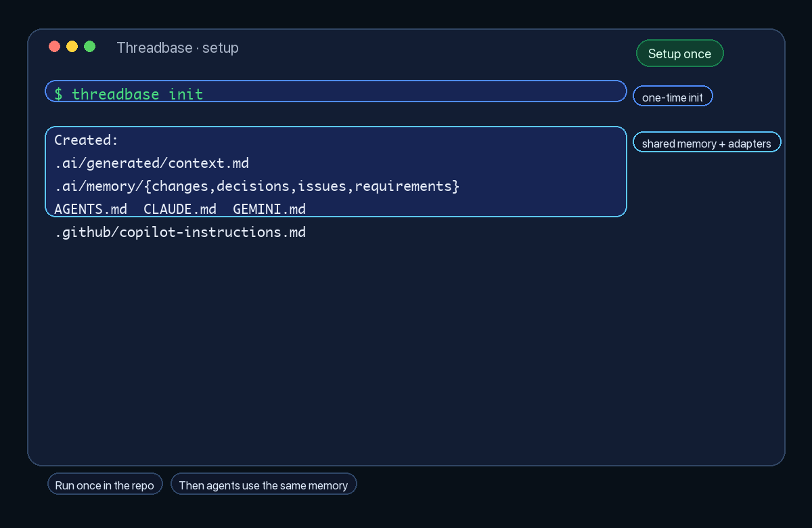The width and height of the screenshot is (812, 528).
Task: Click the red close window dot
Action: pos(55,47)
